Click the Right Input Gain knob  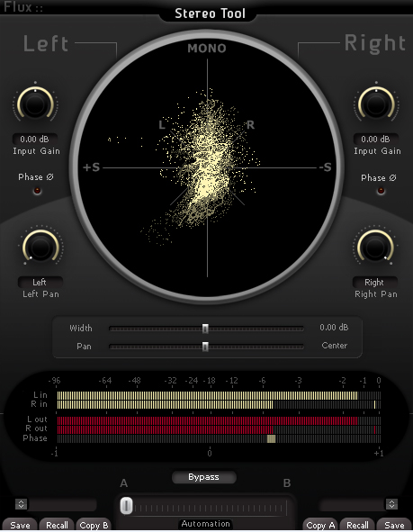(376, 104)
